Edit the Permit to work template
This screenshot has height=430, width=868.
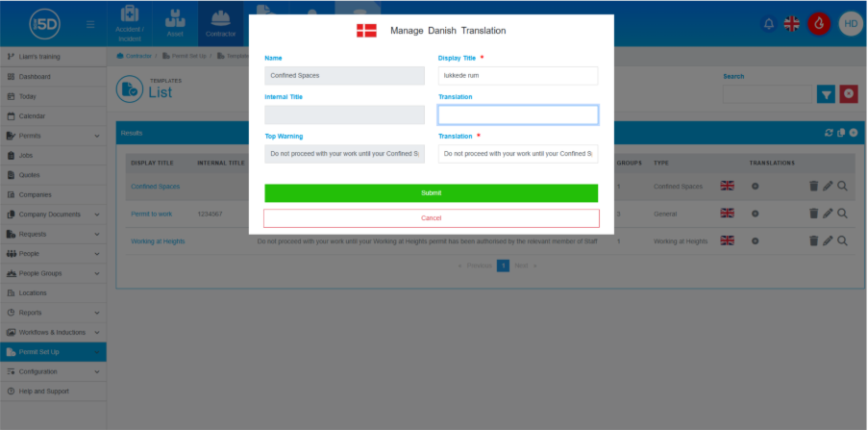point(828,214)
